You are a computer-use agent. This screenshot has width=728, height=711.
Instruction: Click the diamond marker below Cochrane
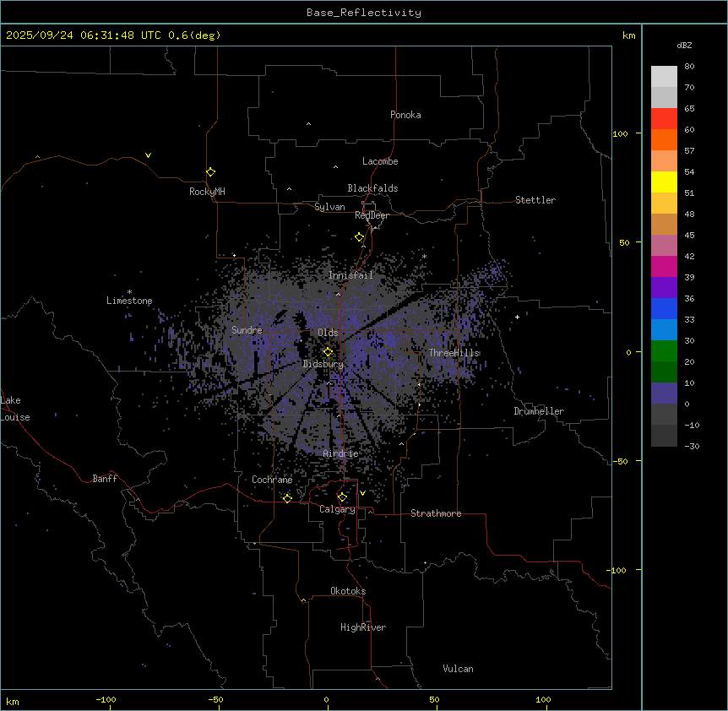coord(287,498)
